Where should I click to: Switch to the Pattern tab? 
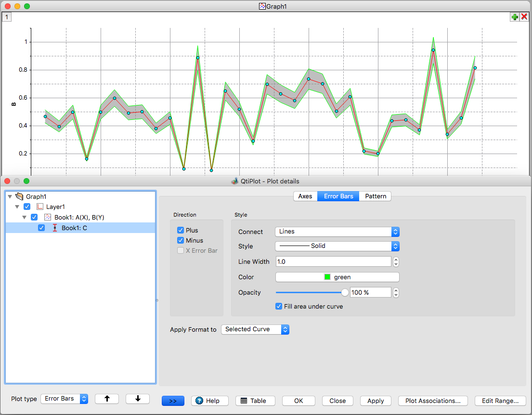[376, 196]
